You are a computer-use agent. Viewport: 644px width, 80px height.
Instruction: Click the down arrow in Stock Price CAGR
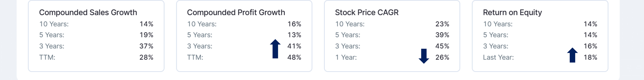(424, 56)
